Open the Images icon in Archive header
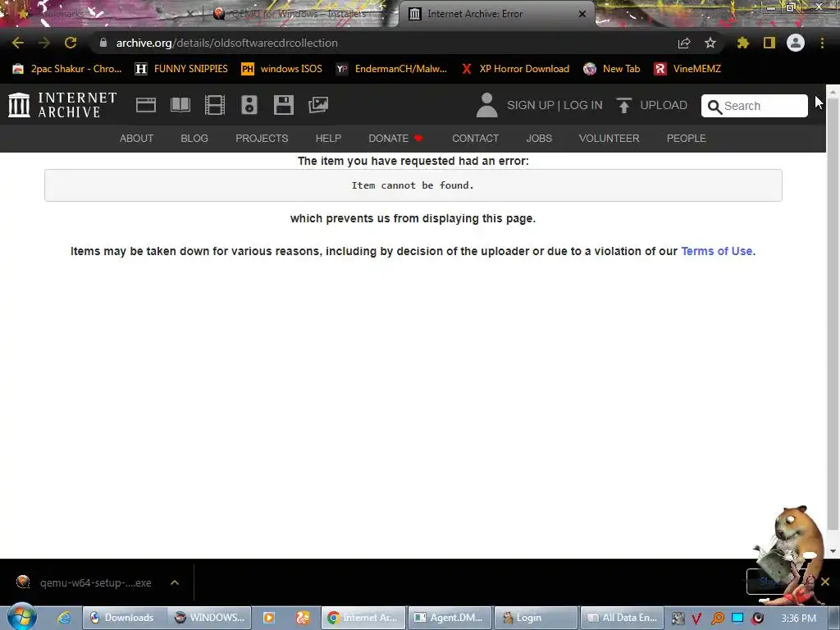This screenshot has width=840, height=630. [x=318, y=105]
